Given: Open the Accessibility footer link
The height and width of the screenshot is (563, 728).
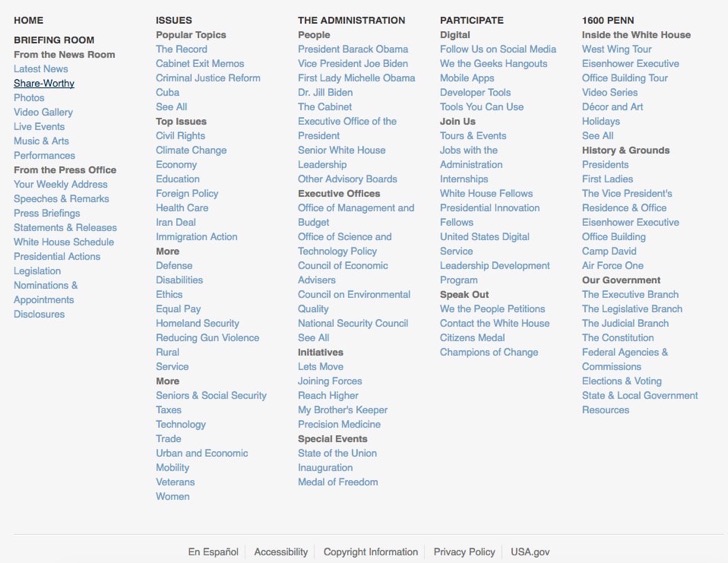Looking at the screenshot, I should pos(281,552).
